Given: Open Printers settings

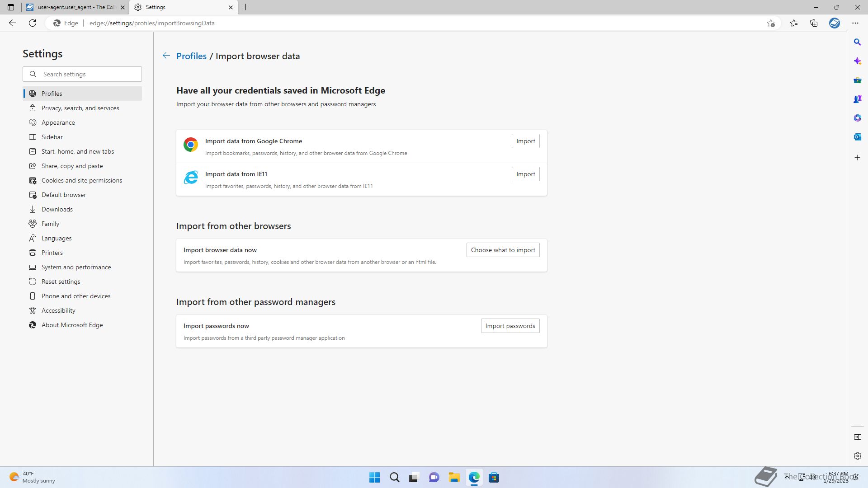Looking at the screenshot, I should [x=82, y=253].
